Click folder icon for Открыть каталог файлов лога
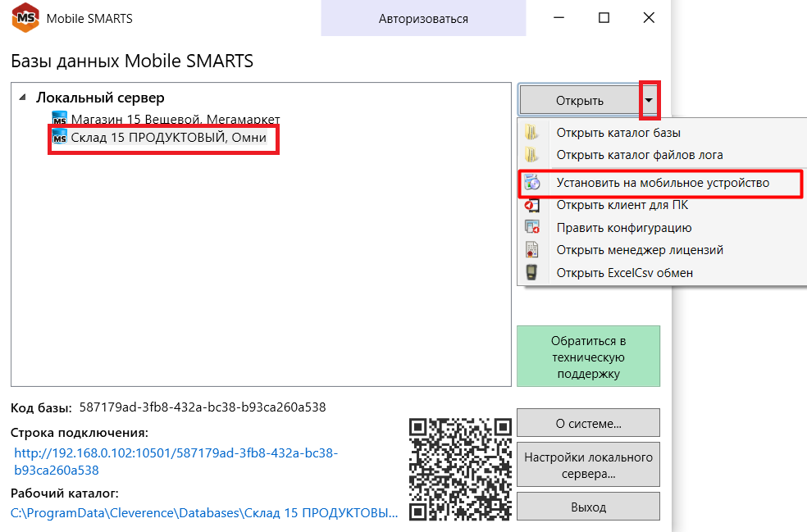The height and width of the screenshot is (532, 807). (x=531, y=155)
